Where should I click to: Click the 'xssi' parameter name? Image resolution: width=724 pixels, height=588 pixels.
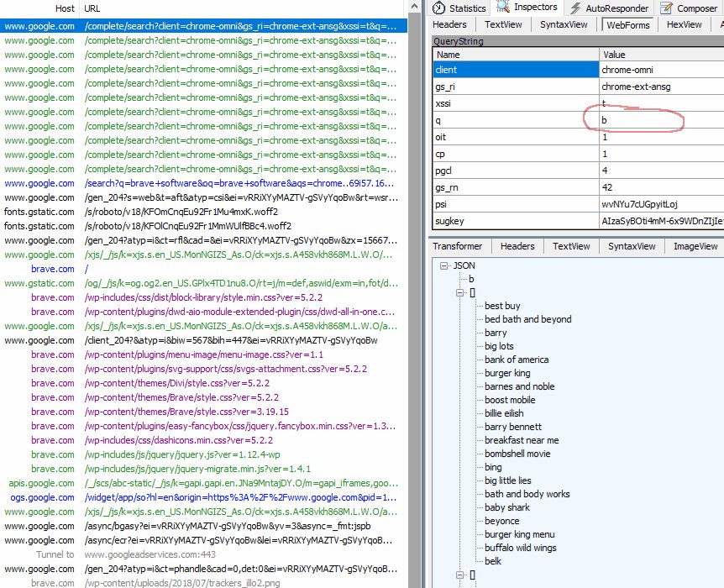pos(443,103)
